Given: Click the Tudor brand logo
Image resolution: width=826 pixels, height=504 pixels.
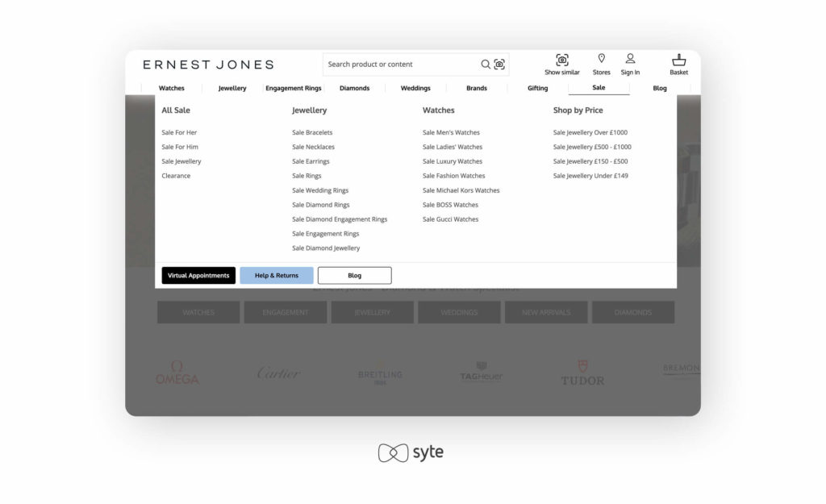Looking at the screenshot, I should 582,373.
